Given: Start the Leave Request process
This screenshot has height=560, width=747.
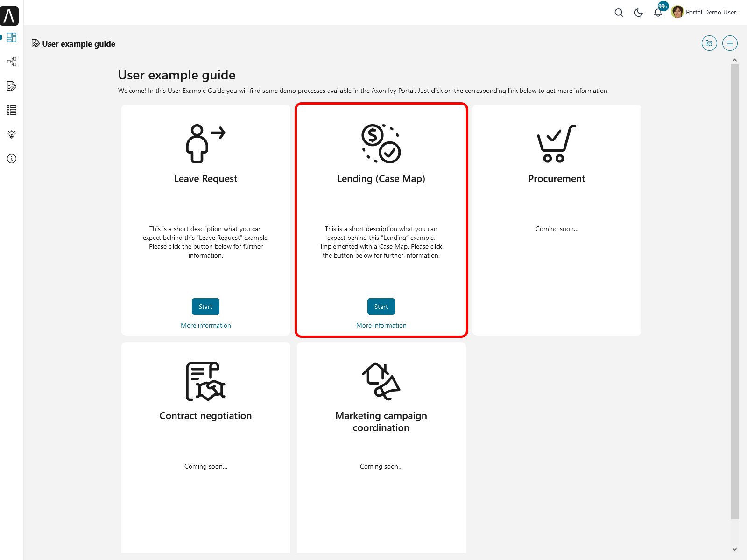Looking at the screenshot, I should [205, 307].
